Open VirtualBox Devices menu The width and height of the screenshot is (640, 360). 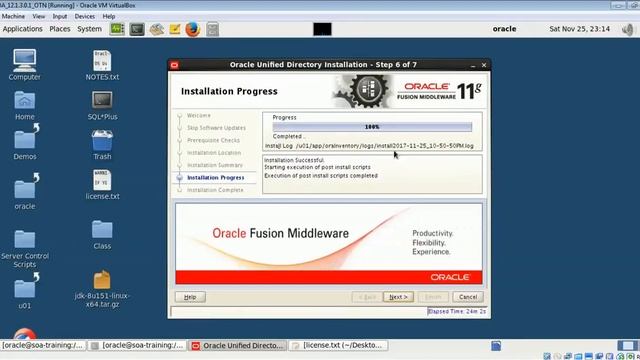tap(84, 16)
